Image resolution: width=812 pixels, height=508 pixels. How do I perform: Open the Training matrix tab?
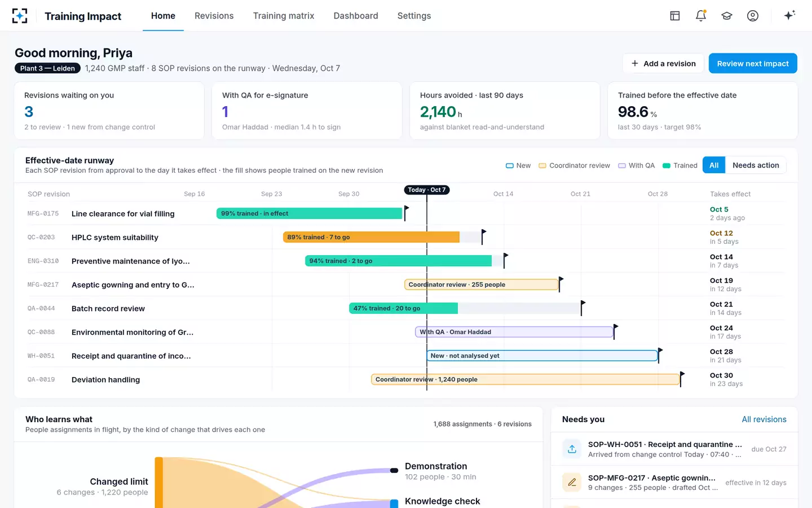[284, 16]
